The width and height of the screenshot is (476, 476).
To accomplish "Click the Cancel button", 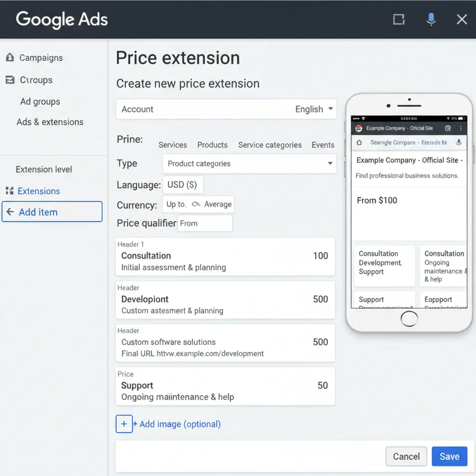I will coord(406,456).
